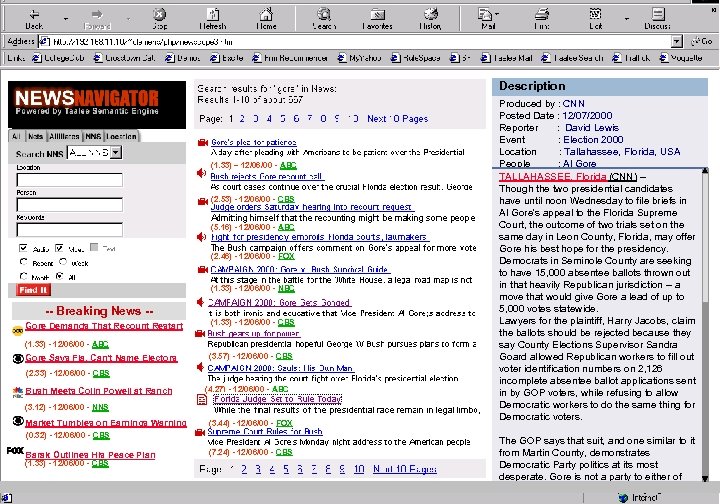Click camera icon beside Gore v. Bush Survival Guide
This screenshot has height=504, width=720.
(x=202, y=269)
